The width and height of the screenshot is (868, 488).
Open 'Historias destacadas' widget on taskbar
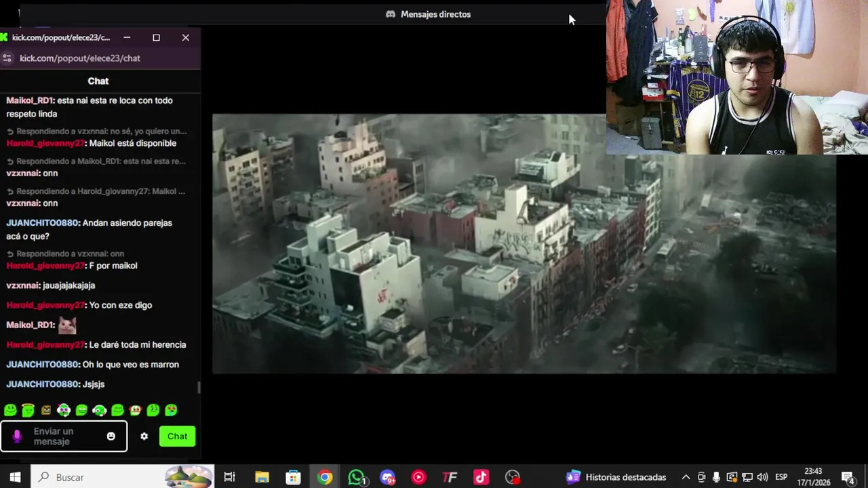616,477
